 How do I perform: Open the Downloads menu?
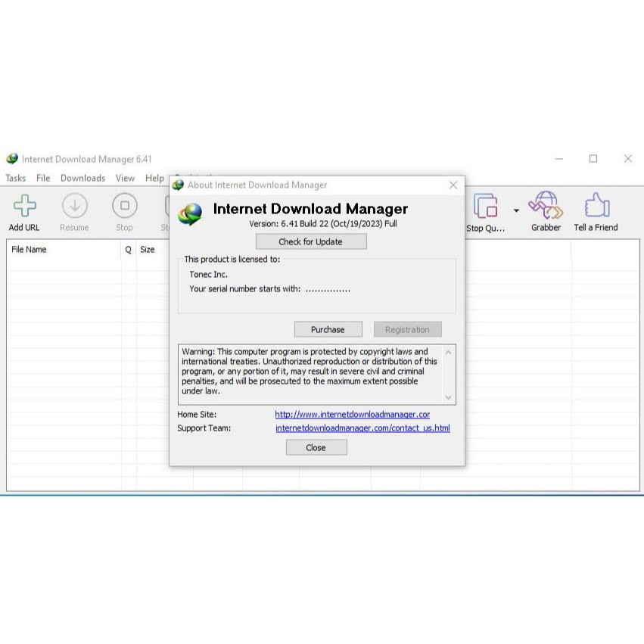83,179
